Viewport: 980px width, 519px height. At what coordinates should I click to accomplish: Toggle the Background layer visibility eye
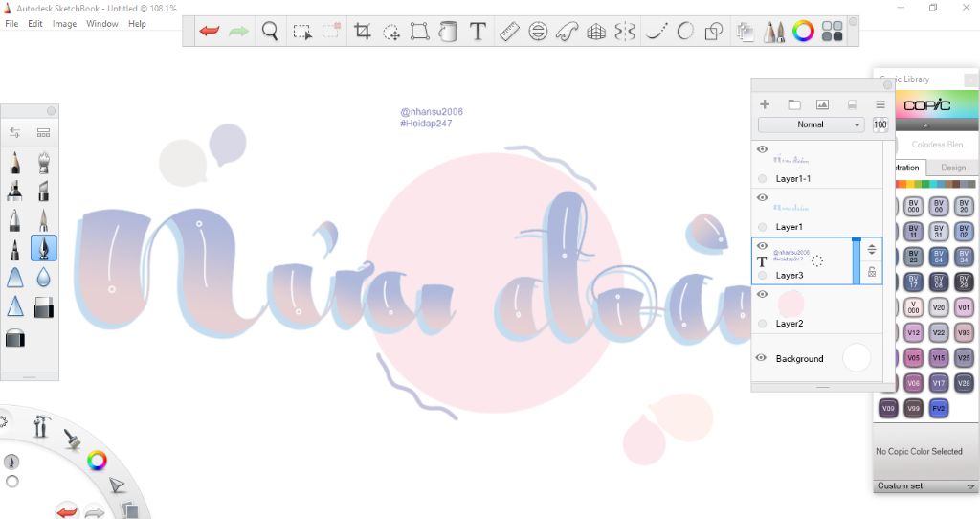[x=761, y=358]
